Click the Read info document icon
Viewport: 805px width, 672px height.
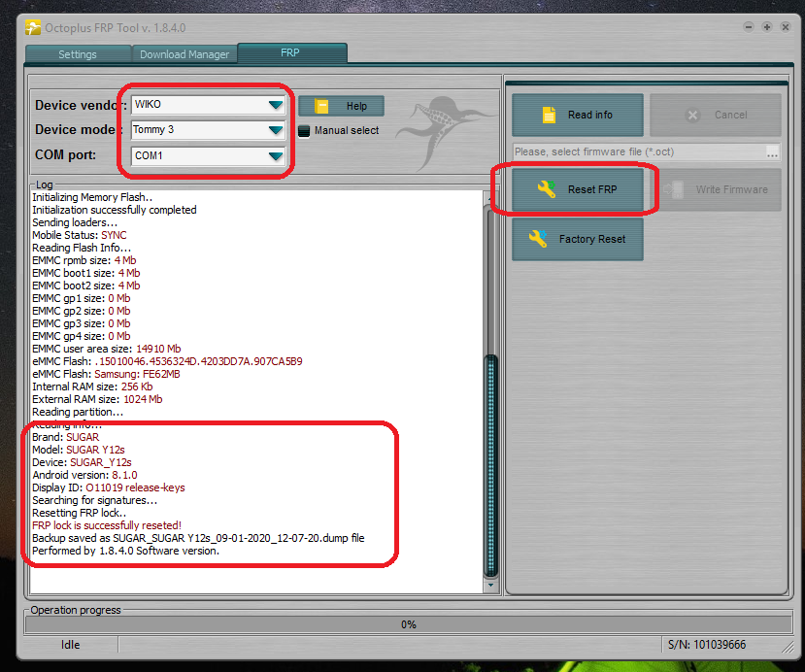(x=549, y=115)
